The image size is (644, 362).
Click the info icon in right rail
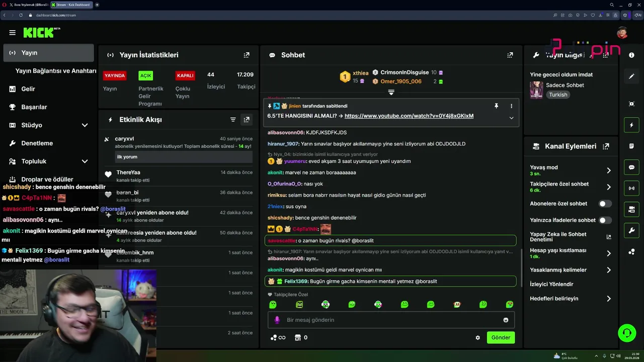point(631,55)
